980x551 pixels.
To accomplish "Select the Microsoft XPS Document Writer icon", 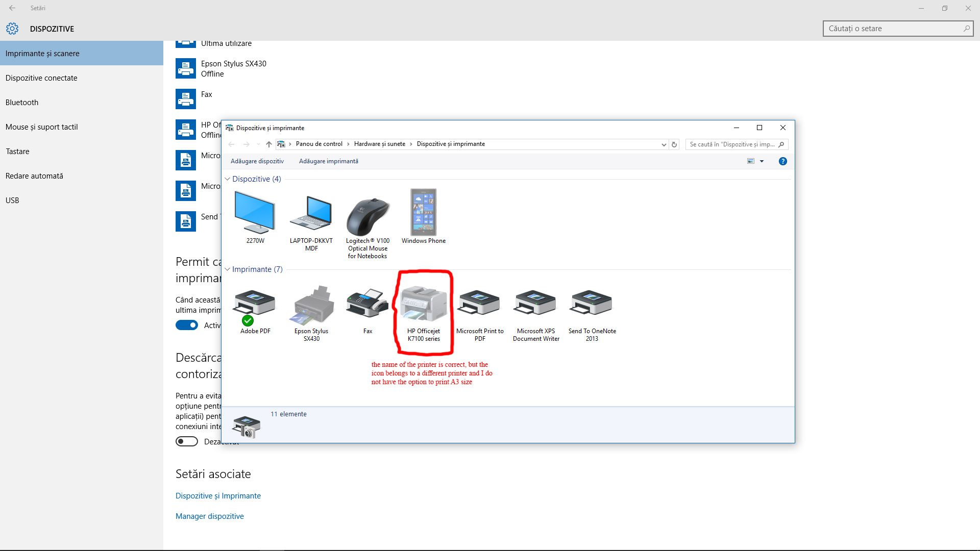I will (535, 302).
